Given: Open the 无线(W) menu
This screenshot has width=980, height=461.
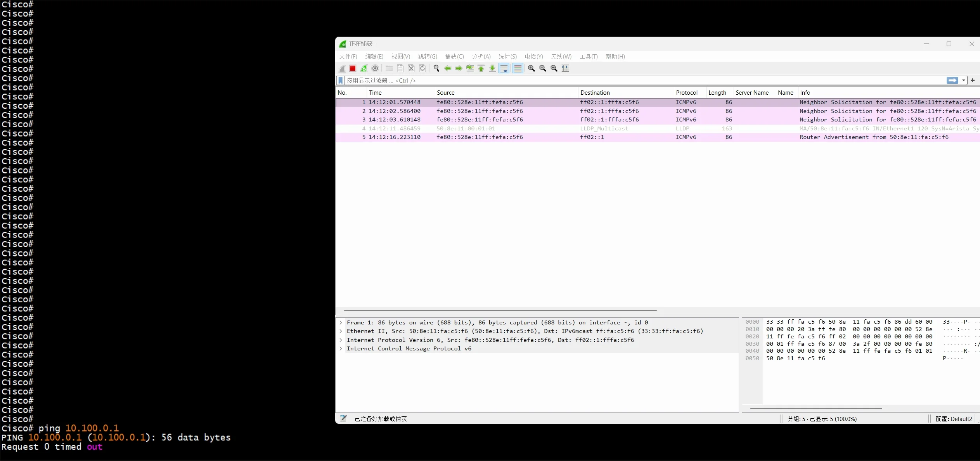Looking at the screenshot, I should pos(561,57).
